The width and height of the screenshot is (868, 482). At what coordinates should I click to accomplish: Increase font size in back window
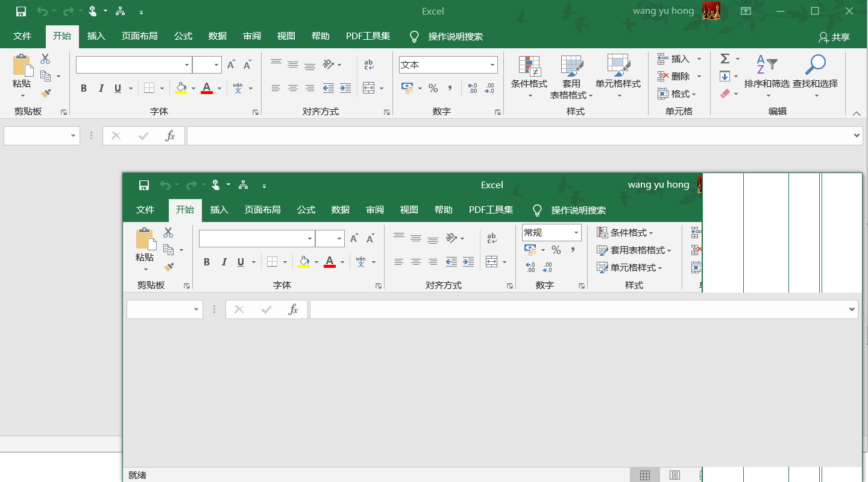(x=231, y=65)
